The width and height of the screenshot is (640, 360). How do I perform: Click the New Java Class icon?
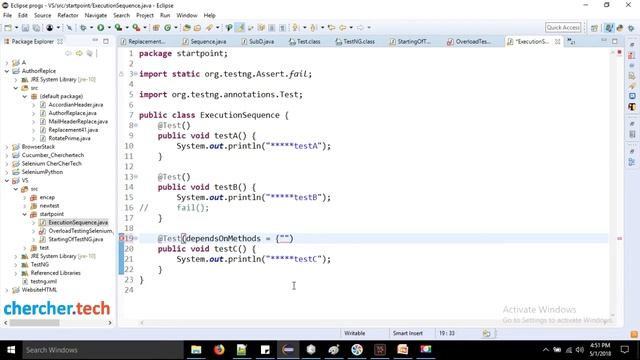[x=168, y=28]
